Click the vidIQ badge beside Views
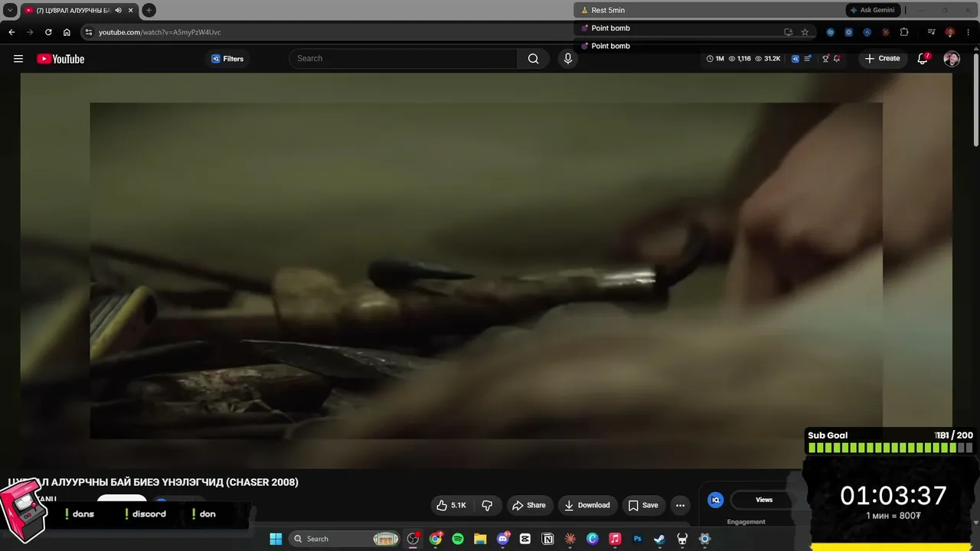 716,500
